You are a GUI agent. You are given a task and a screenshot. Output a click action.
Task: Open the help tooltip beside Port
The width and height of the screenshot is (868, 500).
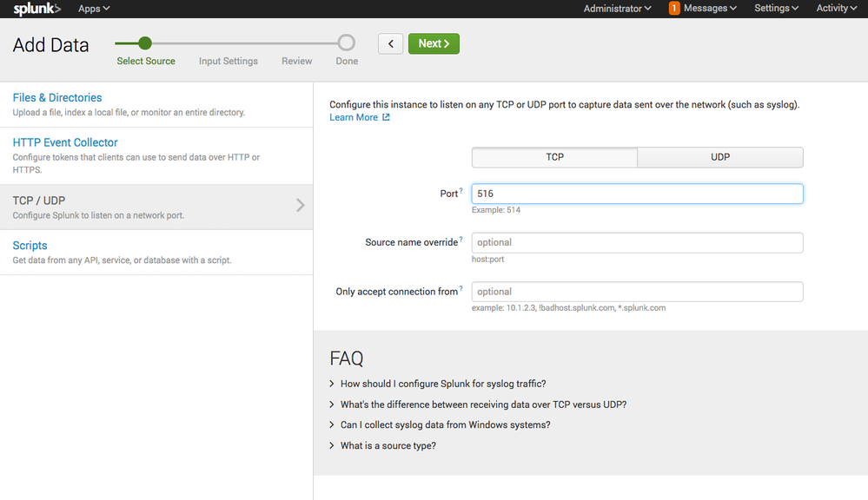[x=461, y=189]
